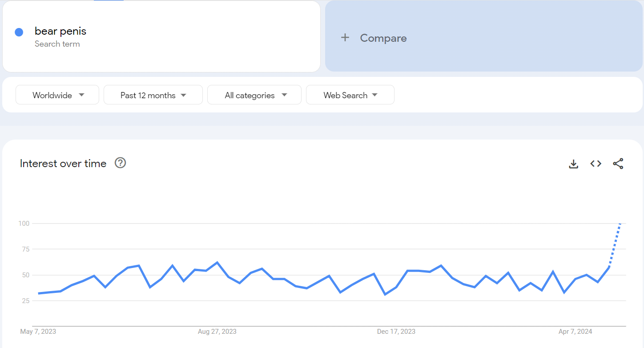
Task: Select the Aug 27, 2023 axis label
Action: pos(217,332)
